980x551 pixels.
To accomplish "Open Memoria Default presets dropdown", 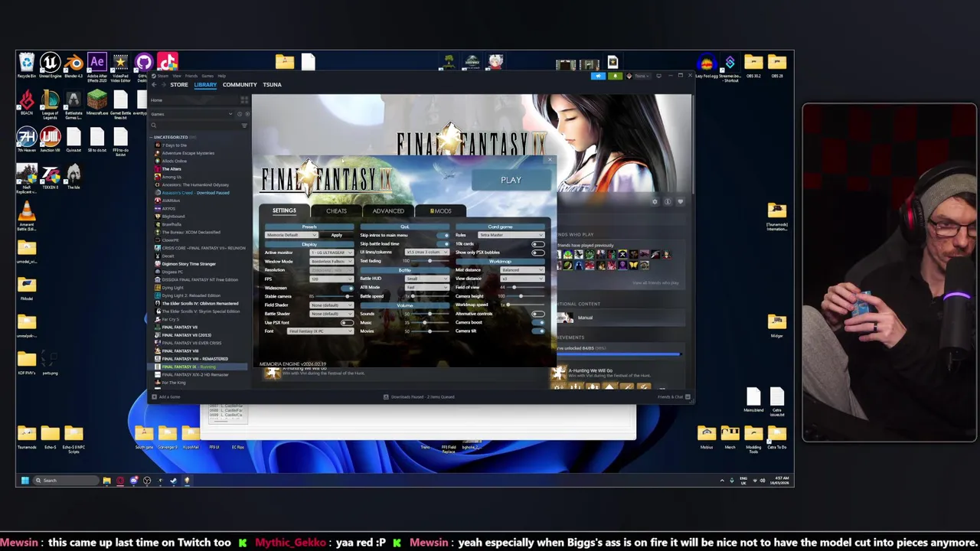I will pos(292,235).
